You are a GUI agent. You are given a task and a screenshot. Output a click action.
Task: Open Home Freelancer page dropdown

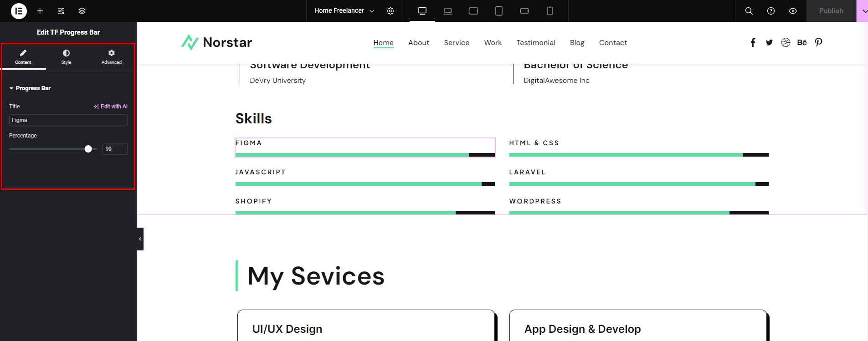(344, 11)
